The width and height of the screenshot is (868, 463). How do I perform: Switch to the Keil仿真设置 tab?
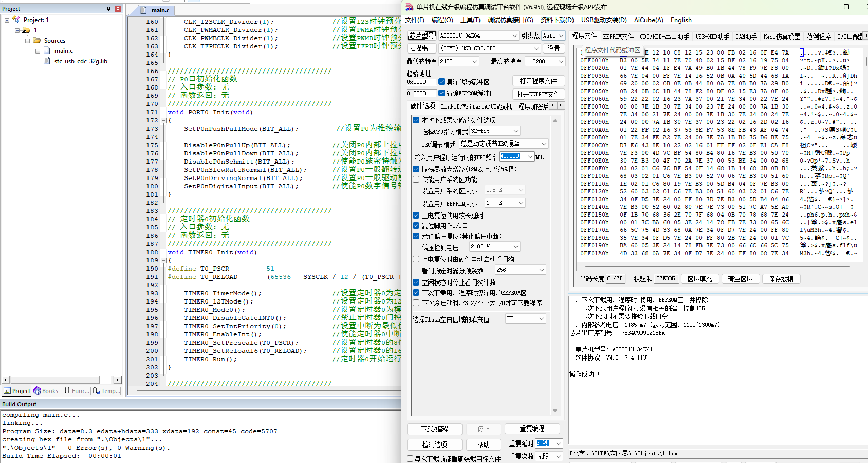(x=782, y=37)
